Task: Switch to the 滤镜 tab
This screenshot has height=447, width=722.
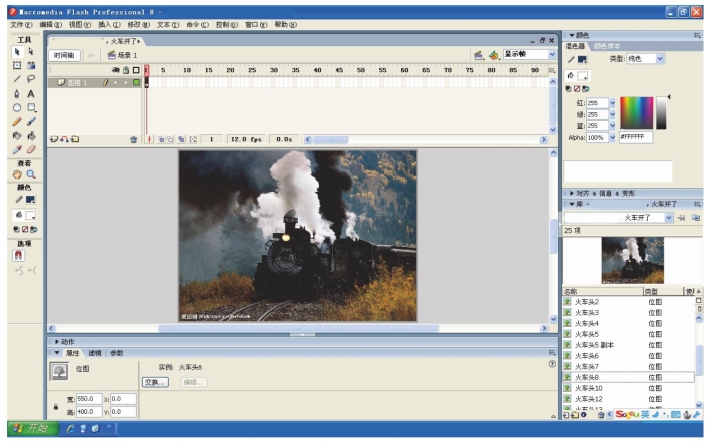Action: pos(94,353)
